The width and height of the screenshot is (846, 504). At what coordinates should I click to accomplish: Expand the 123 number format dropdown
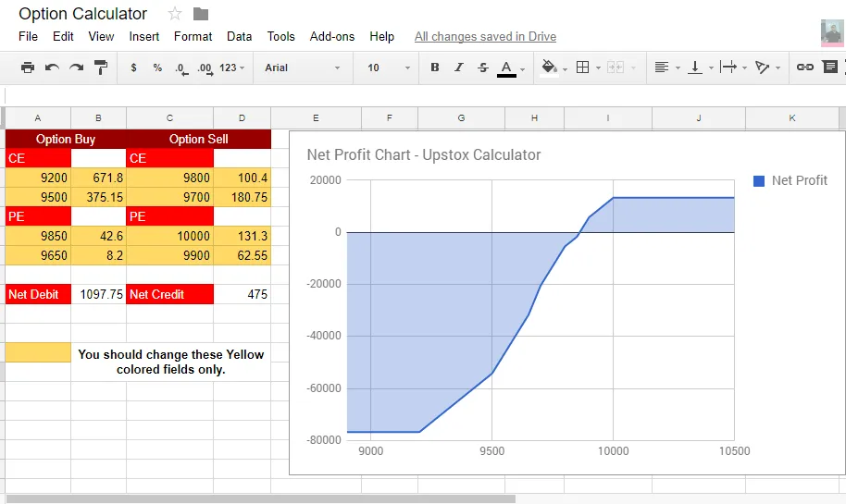tap(231, 68)
